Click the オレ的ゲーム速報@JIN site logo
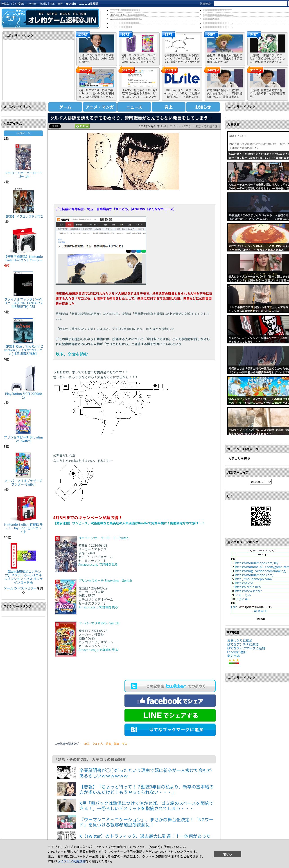This screenshot has width=289, height=868. [x=50, y=18]
